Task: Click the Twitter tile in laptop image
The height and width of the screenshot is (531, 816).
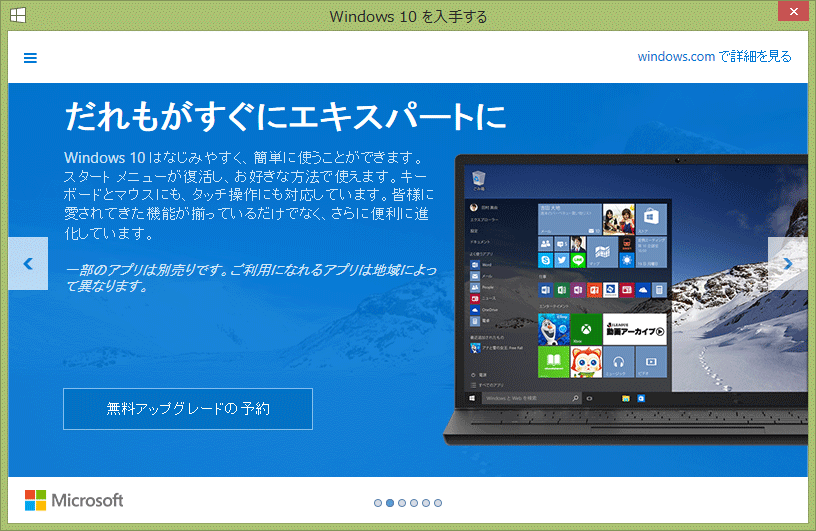Action: pyautogui.click(x=562, y=260)
